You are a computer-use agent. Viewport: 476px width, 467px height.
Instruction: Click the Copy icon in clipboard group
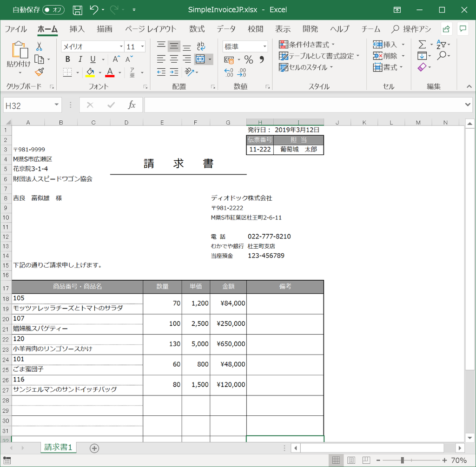[39, 59]
